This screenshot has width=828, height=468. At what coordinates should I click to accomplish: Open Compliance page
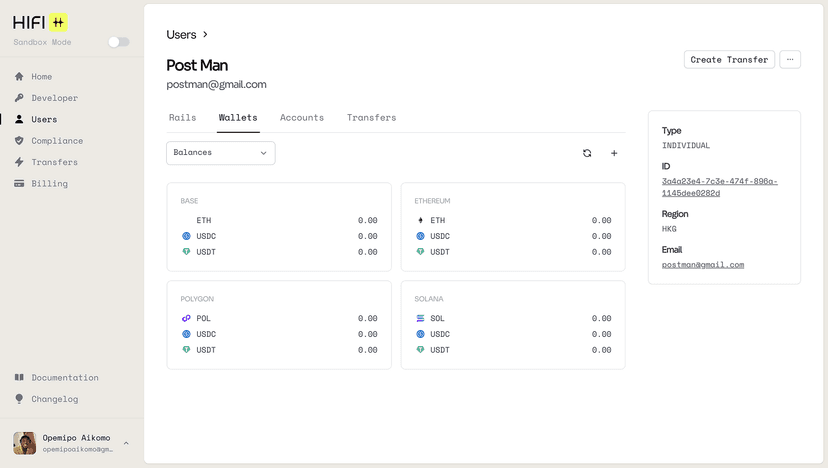(x=57, y=141)
